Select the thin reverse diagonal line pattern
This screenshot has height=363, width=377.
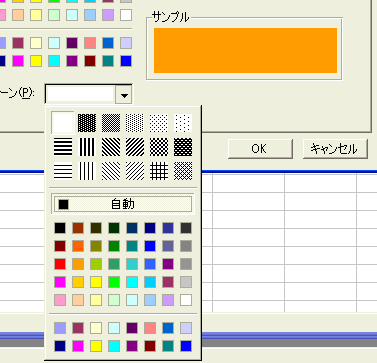pos(111,171)
